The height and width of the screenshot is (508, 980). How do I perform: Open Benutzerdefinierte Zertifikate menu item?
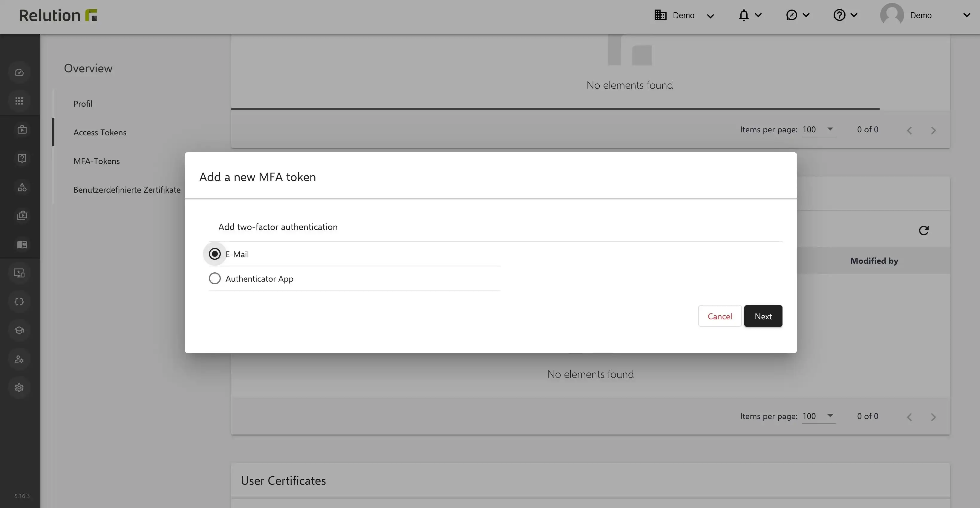tap(127, 190)
